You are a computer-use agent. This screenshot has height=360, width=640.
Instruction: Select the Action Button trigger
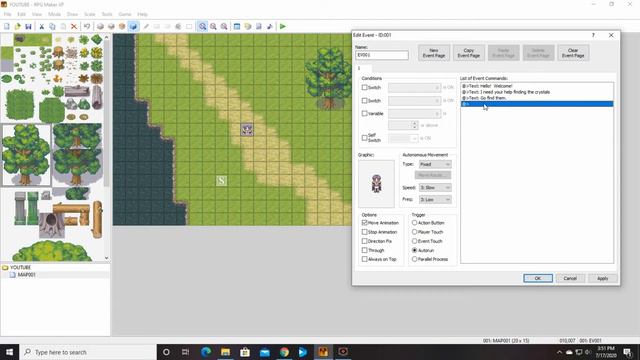click(x=414, y=223)
